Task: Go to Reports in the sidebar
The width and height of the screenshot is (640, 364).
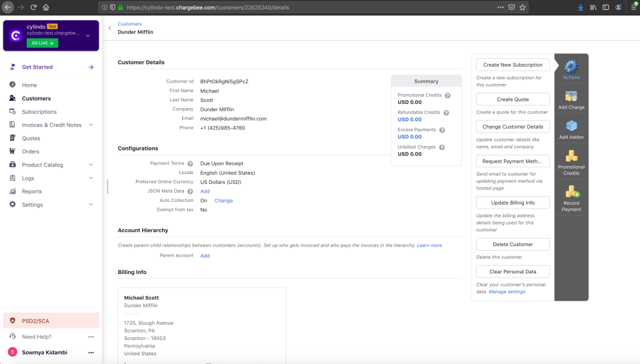Action: coord(31,191)
